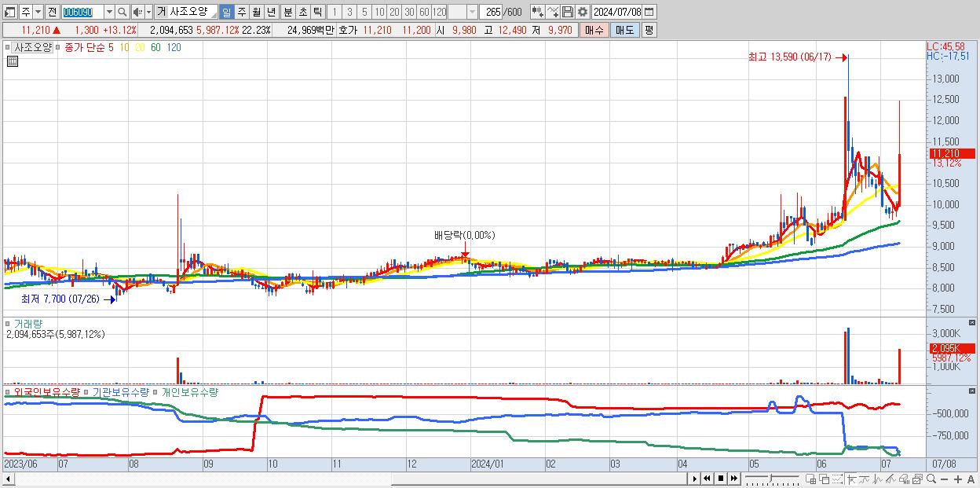Click the fast-forward button on the chart scrollbar

tap(733, 479)
